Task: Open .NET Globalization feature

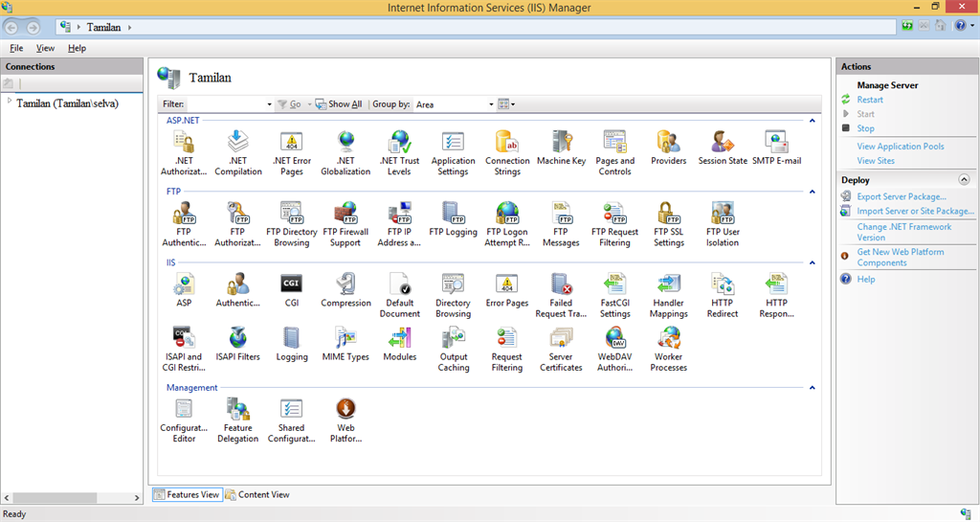Action: coord(345,153)
